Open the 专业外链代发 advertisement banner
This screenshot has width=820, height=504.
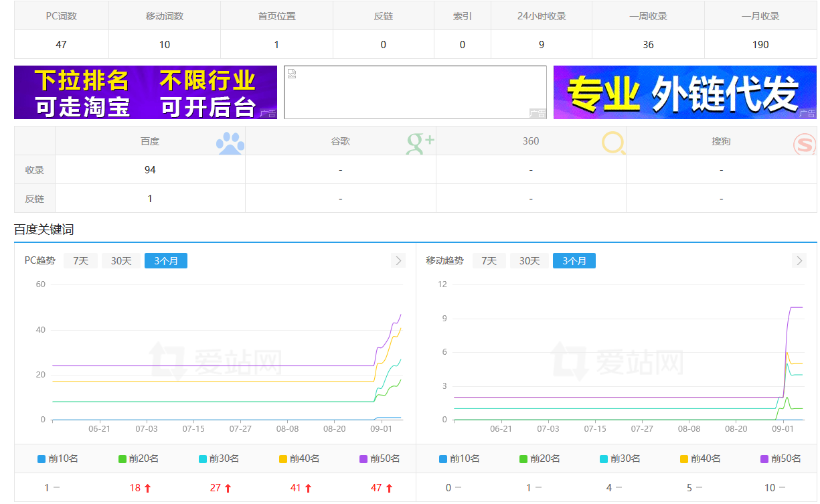(684, 92)
